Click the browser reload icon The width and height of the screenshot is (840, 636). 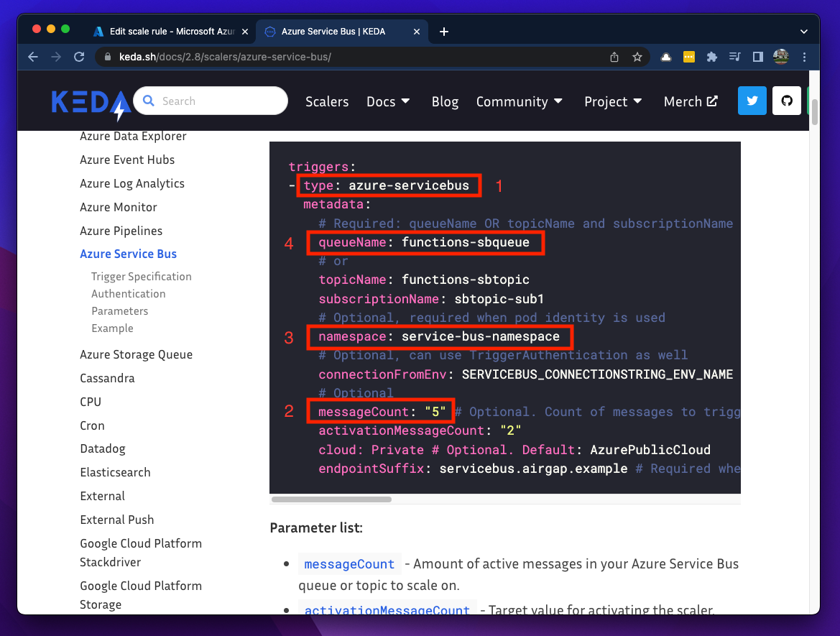click(79, 57)
